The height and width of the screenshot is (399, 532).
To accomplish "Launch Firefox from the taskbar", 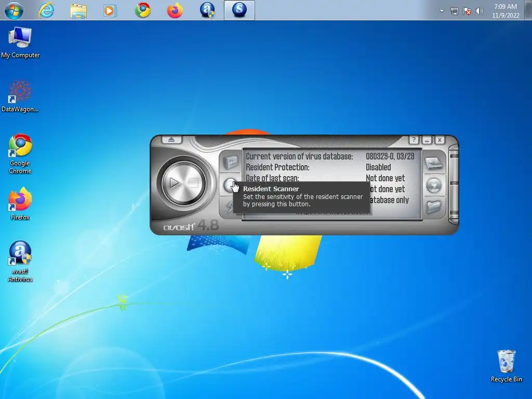I will [x=175, y=10].
